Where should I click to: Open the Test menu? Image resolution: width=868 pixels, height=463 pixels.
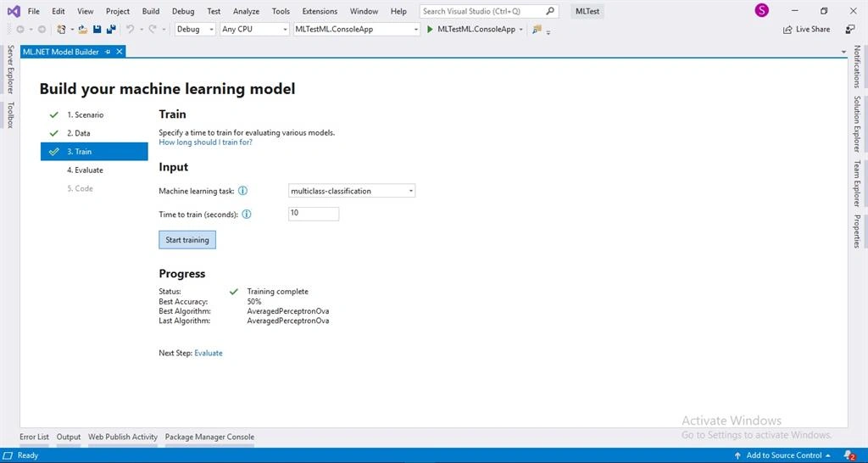[214, 11]
